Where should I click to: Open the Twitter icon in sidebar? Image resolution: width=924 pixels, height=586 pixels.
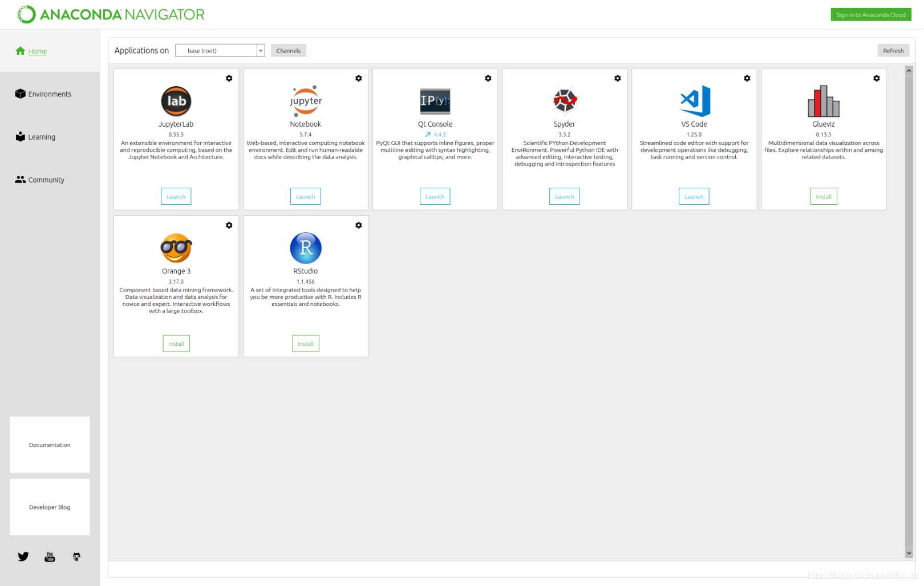[x=23, y=556]
